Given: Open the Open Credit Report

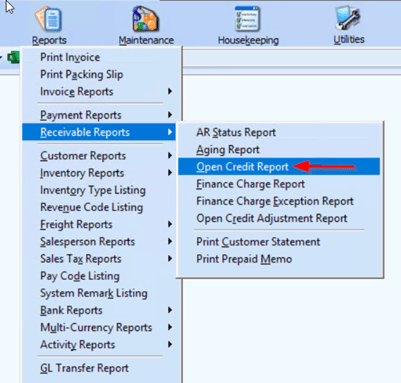Looking at the screenshot, I should (x=279, y=166).
